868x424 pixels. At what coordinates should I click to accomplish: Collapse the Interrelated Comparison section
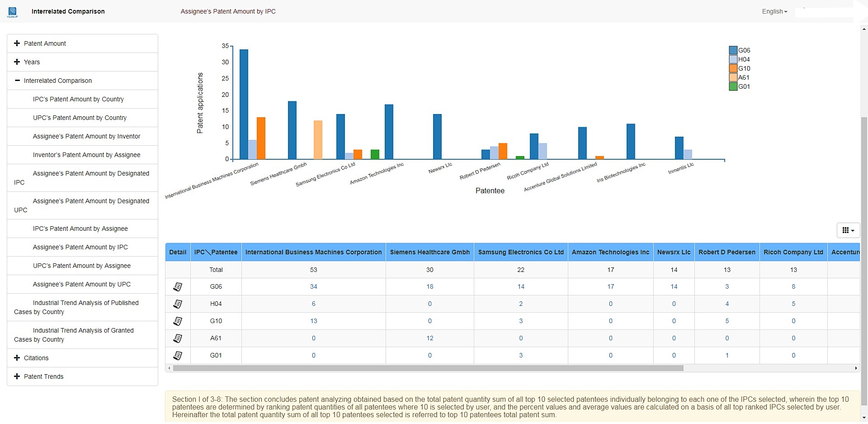[x=57, y=81]
